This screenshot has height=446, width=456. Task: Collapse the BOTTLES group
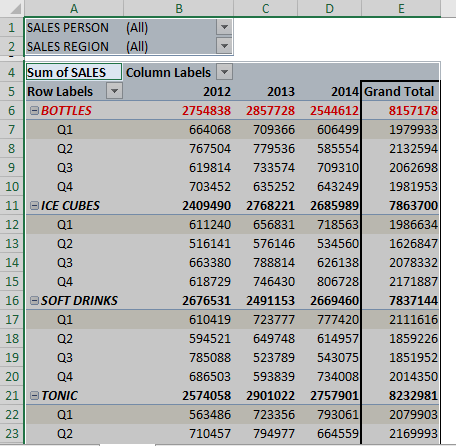(34, 110)
